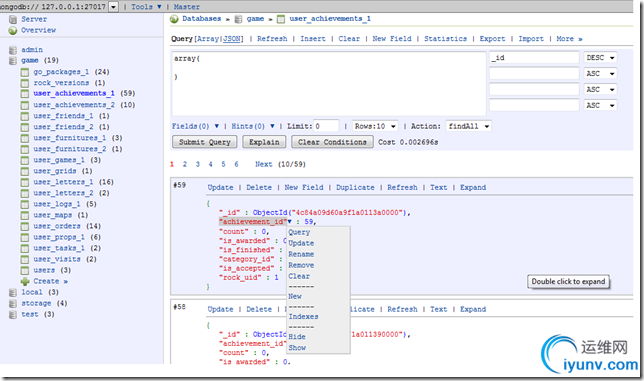The width and height of the screenshot is (644, 381).
Task: Choose Hide from the field context menu
Action: pos(297,337)
